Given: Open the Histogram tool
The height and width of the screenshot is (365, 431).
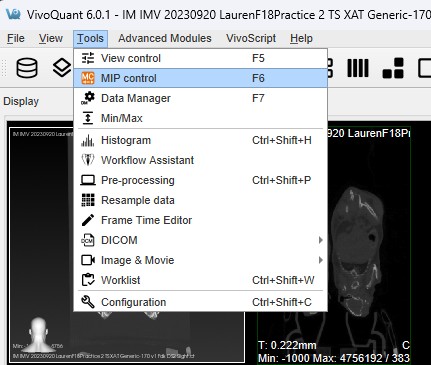Looking at the screenshot, I should coord(200,140).
